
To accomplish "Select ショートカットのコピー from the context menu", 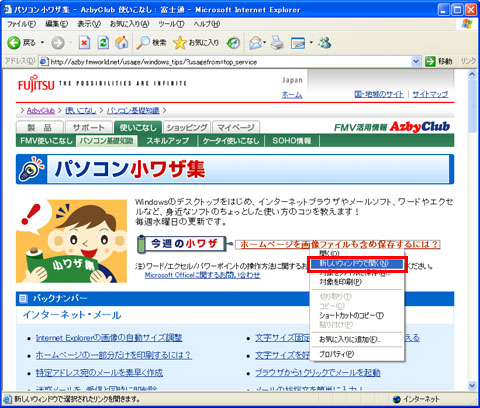I will [357, 315].
